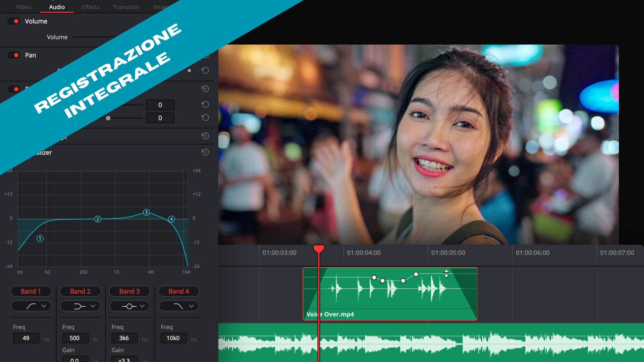This screenshot has width=644, height=362.
Task: Open the Transition tab
Action: [x=126, y=7]
